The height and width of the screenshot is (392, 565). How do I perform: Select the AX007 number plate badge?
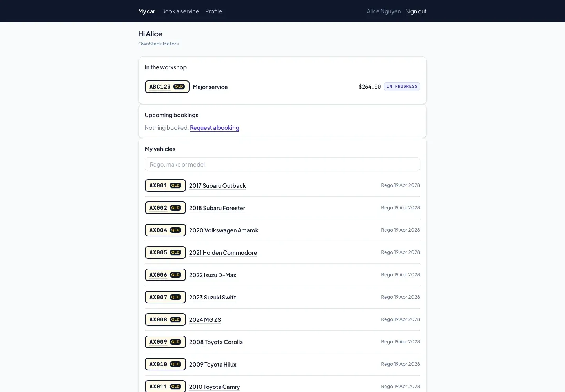point(165,297)
